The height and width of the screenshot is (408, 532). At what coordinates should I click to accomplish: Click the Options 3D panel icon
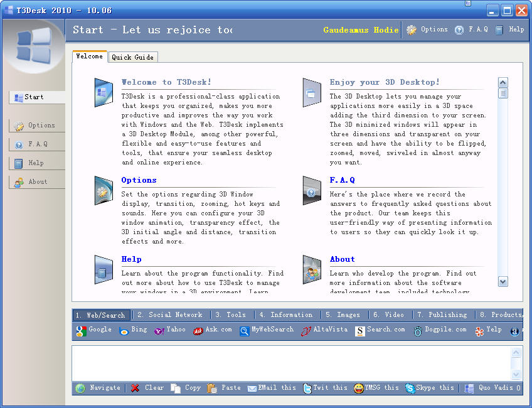(x=104, y=190)
